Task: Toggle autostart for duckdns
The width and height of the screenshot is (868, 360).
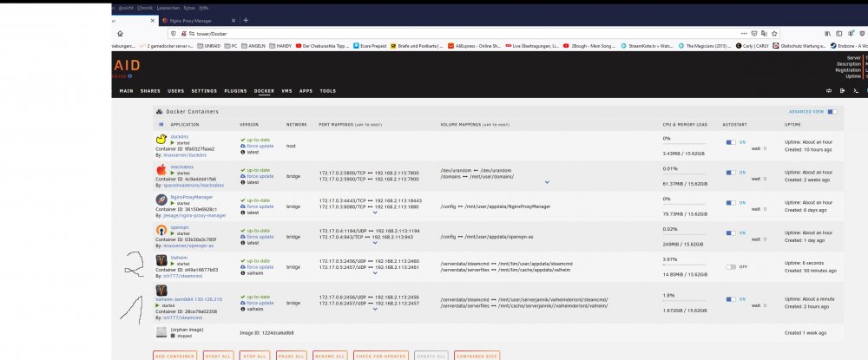Action: [x=731, y=142]
